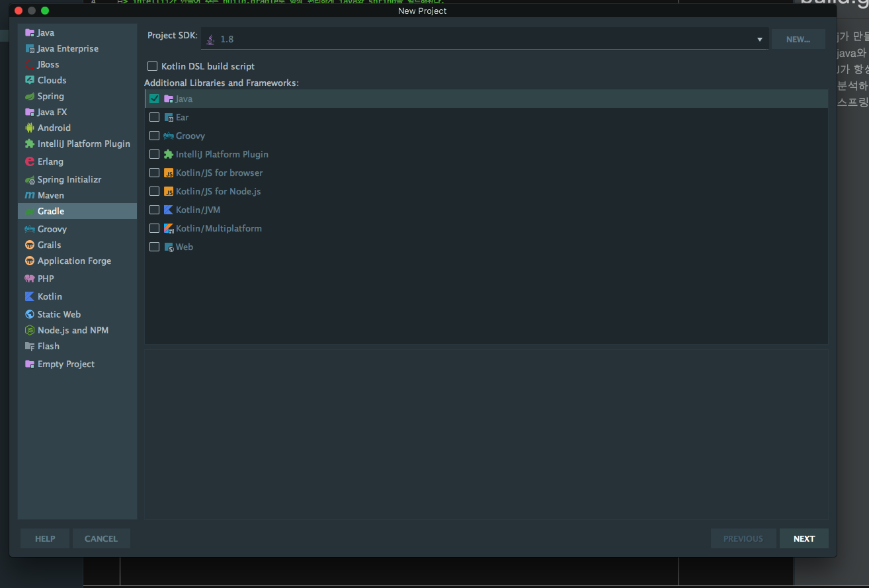Image resolution: width=869 pixels, height=588 pixels.
Task: Click the Kotlin icon in sidebar
Action: click(29, 296)
